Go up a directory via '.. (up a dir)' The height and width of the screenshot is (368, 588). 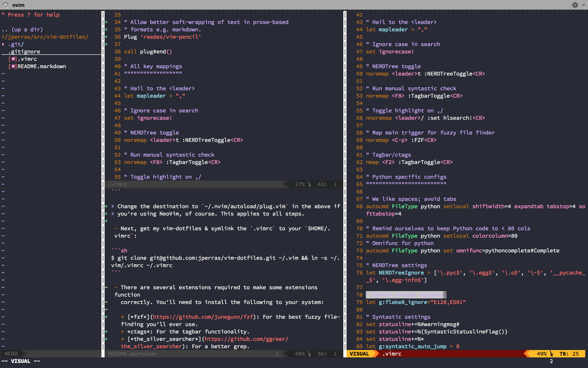tap(22, 29)
